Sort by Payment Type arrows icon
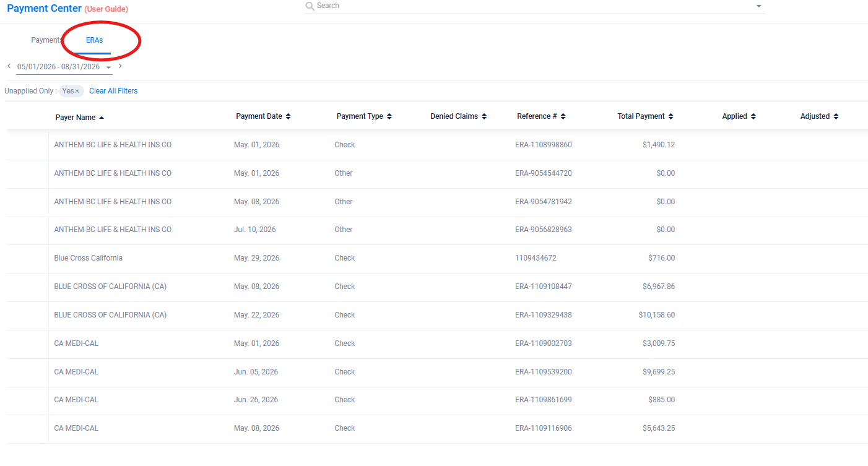The width and height of the screenshot is (868, 466). (x=389, y=116)
